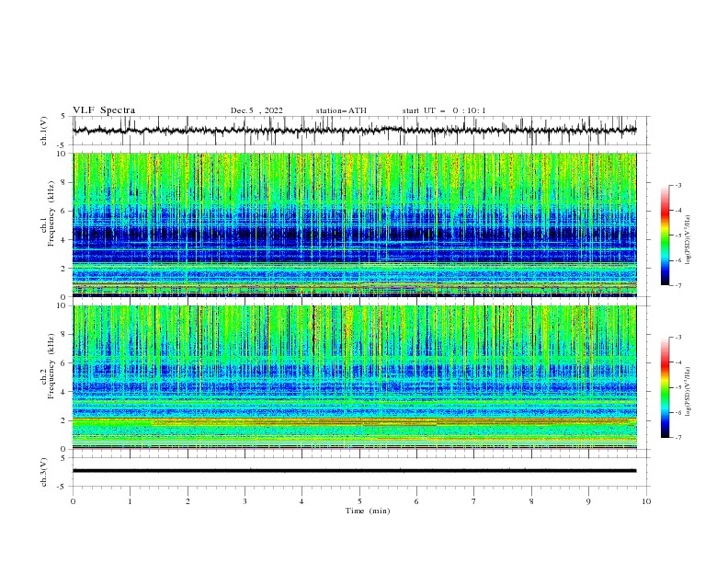Click time axis tick label "4"
Viewport: 728px width, 563px height.
(301, 501)
